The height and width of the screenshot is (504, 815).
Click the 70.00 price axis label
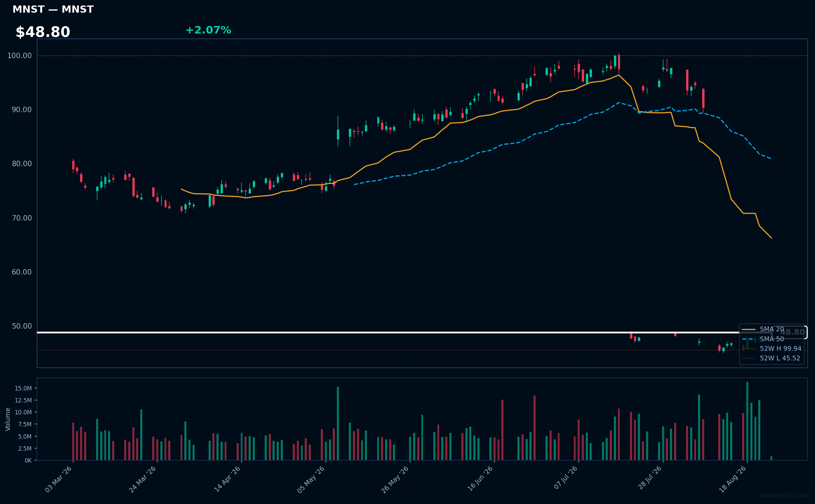[x=22, y=218]
